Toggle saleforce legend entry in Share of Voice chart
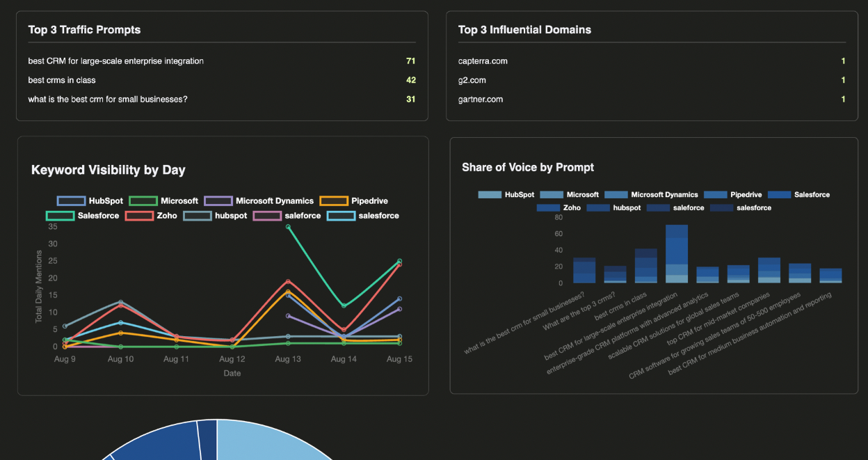 click(675, 207)
